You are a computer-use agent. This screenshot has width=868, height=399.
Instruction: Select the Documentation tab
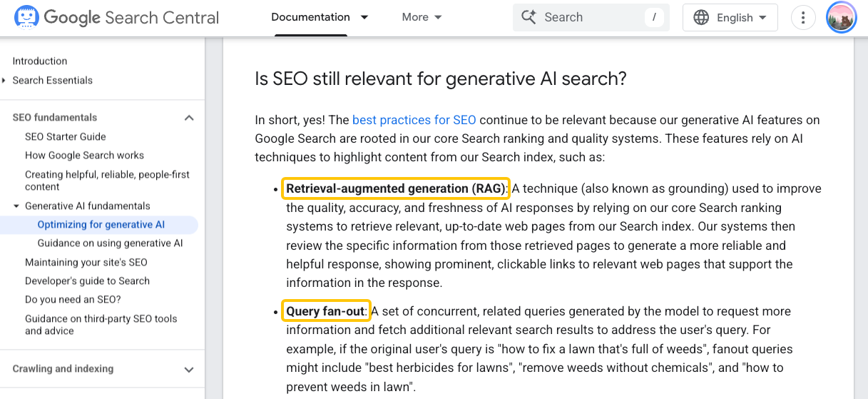pos(310,17)
